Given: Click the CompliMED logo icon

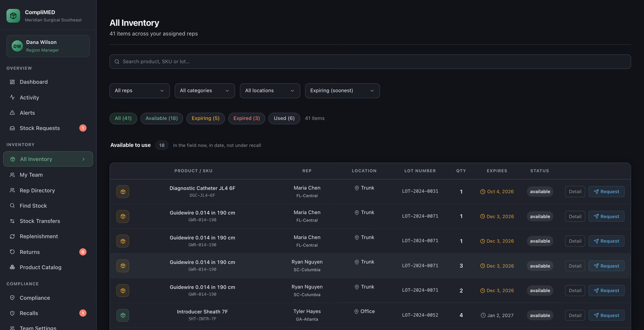Looking at the screenshot, I should point(13,16).
